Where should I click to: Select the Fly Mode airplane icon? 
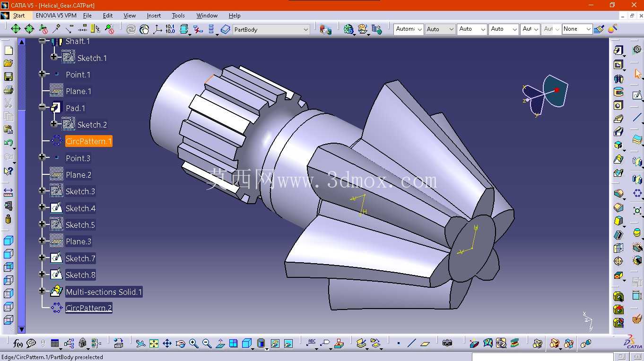pyautogui.click(x=140, y=344)
